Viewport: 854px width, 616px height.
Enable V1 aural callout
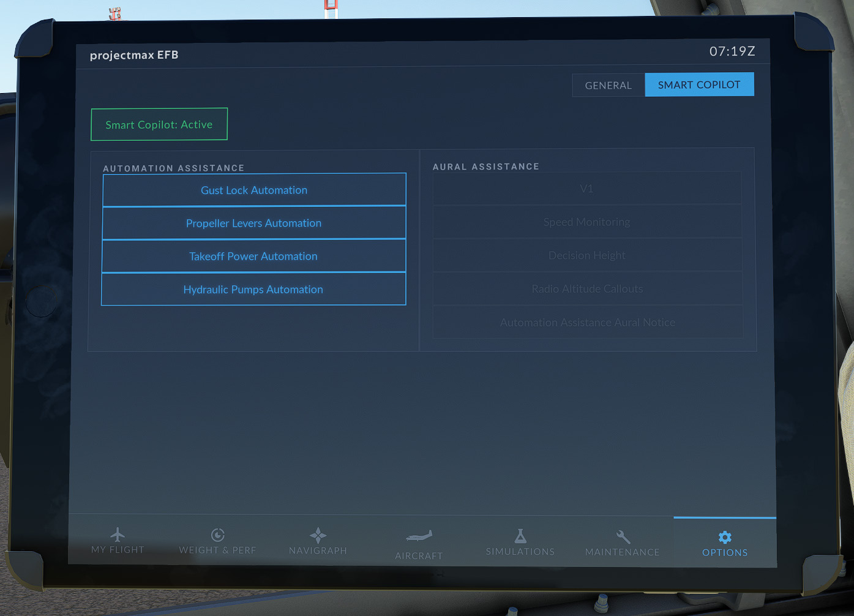point(586,189)
